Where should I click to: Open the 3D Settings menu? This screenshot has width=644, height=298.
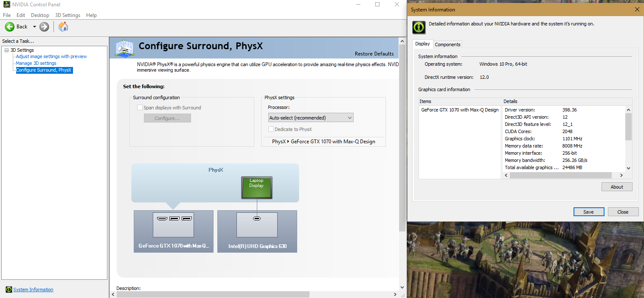pyautogui.click(x=67, y=15)
